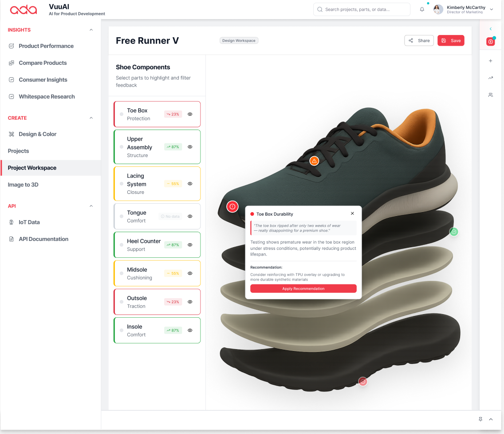Click the pin icon in bottom bar

(480, 419)
